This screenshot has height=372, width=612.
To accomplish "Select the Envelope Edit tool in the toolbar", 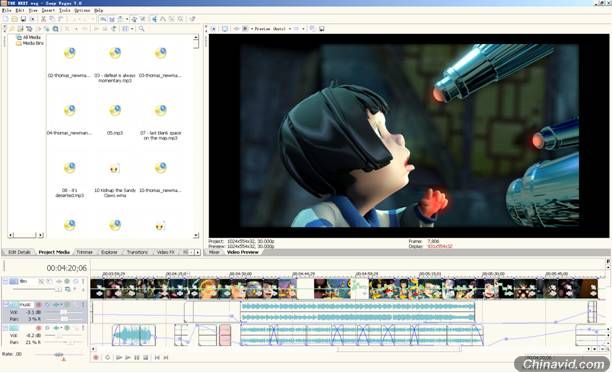I will point(163,19).
